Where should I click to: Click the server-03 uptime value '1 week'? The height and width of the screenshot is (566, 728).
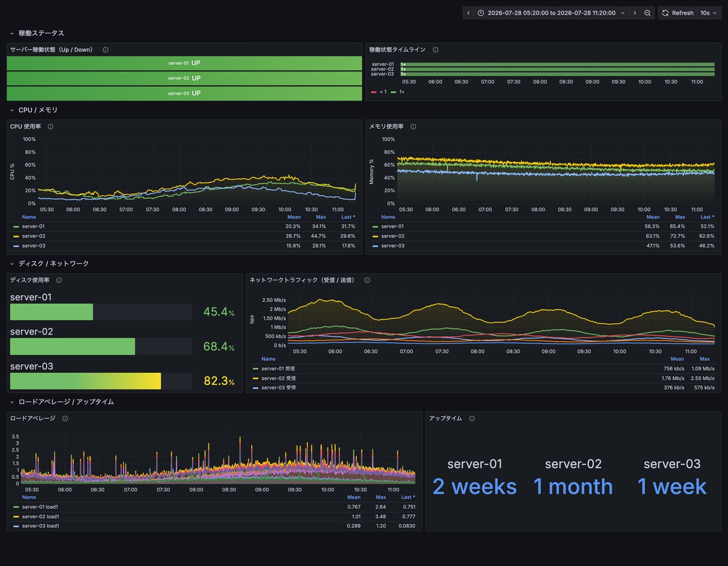(x=672, y=487)
